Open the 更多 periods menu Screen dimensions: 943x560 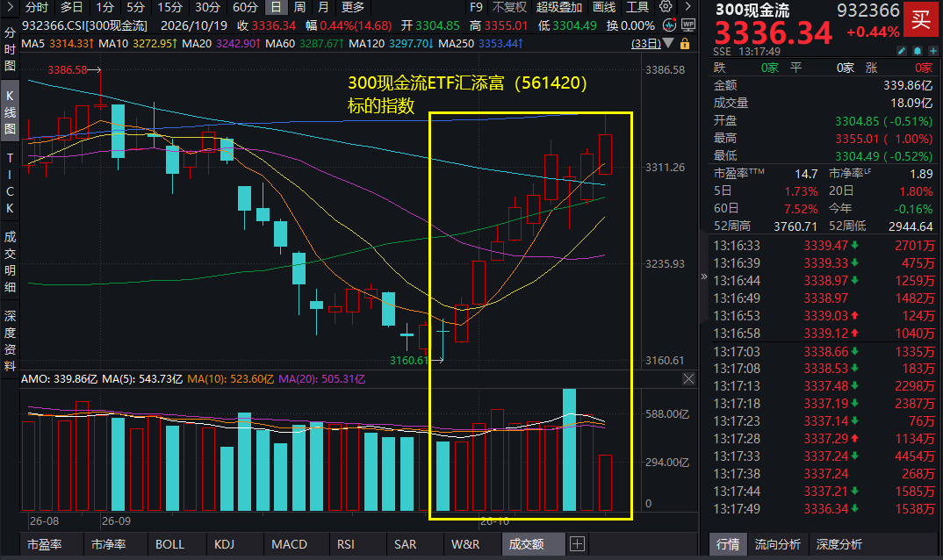click(x=353, y=7)
